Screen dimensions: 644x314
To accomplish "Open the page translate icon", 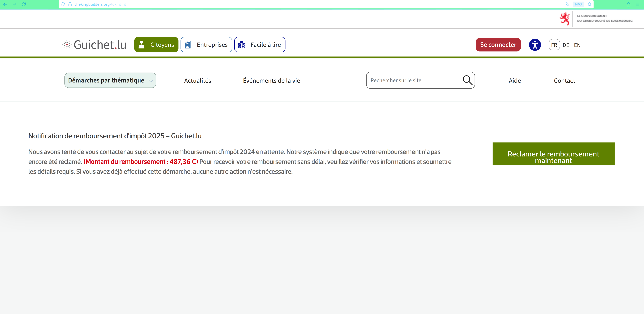I will coord(567,4).
